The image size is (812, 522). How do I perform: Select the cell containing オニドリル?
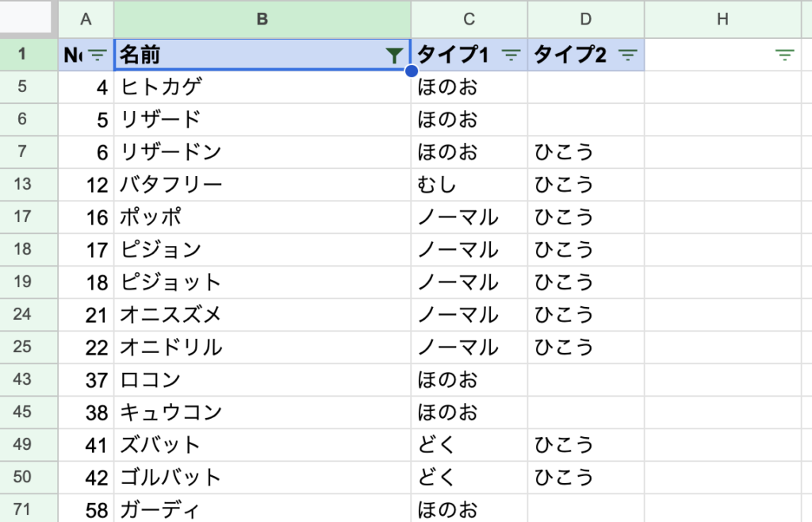pos(262,347)
